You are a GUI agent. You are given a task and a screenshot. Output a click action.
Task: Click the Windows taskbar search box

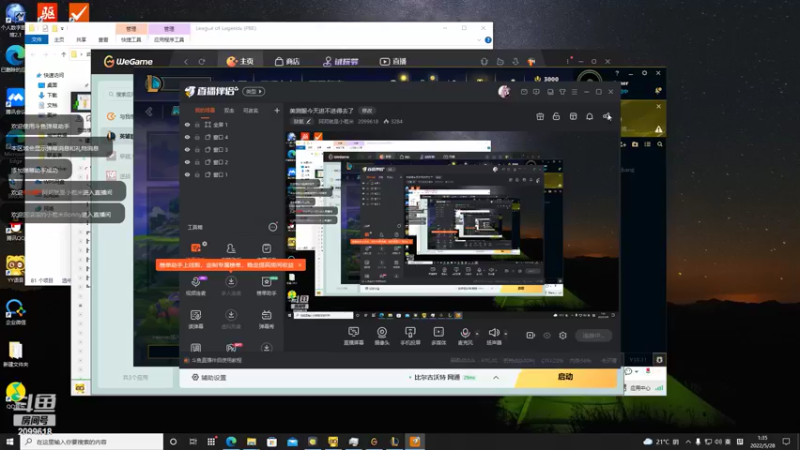click(92, 441)
